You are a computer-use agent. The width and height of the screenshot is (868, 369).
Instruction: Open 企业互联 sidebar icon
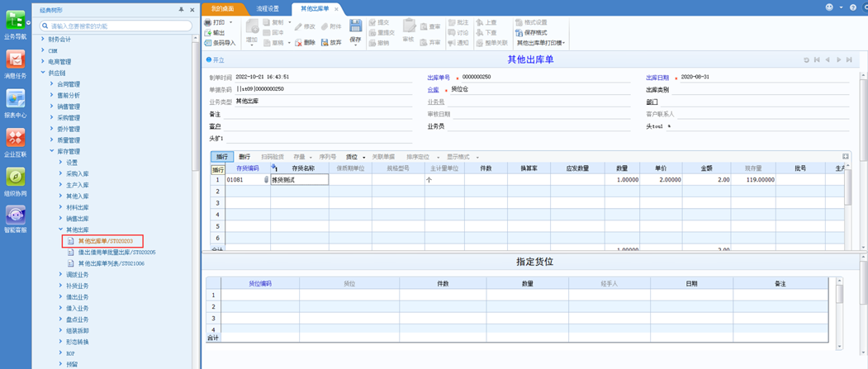15,138
